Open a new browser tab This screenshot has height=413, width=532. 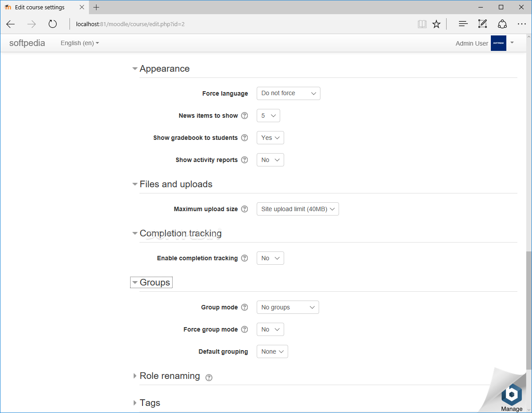point(96,7)
